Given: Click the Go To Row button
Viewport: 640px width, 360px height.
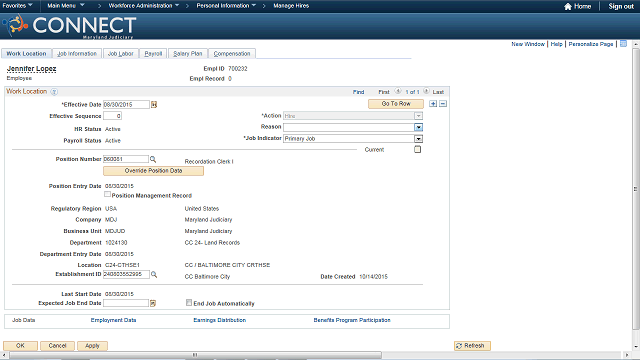Looking at the screenshot, I should [x=396, y=104].
